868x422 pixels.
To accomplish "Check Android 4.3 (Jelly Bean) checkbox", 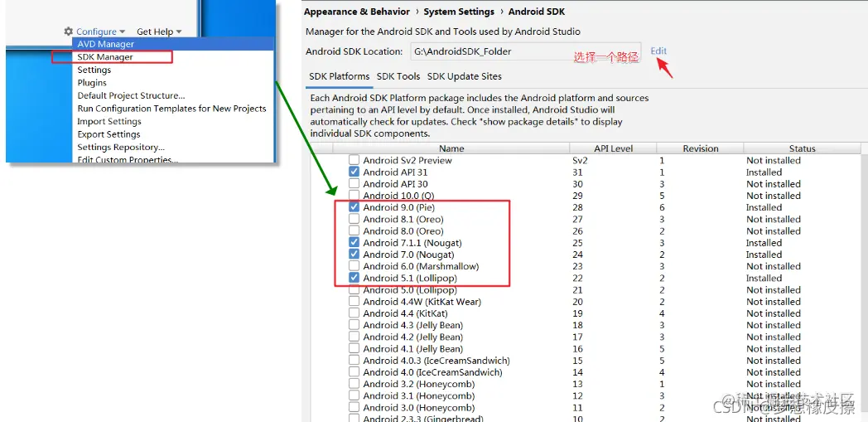I will coord(354,325).
